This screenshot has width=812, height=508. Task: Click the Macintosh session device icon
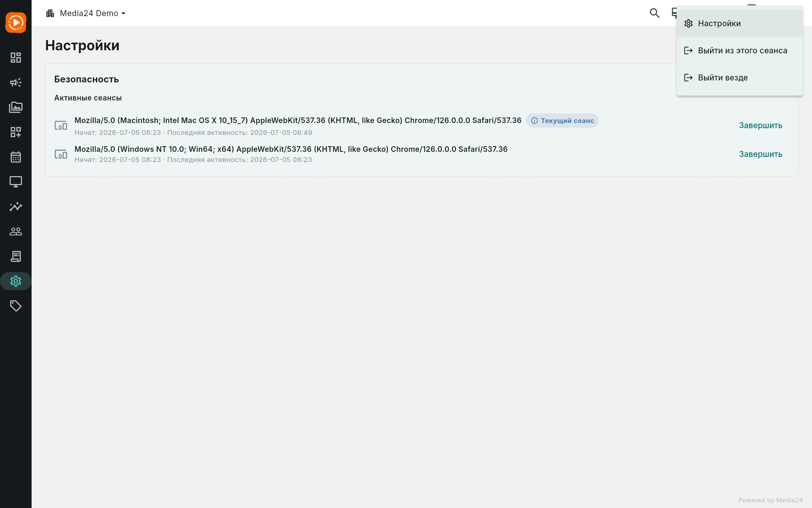tap(61, 126)
